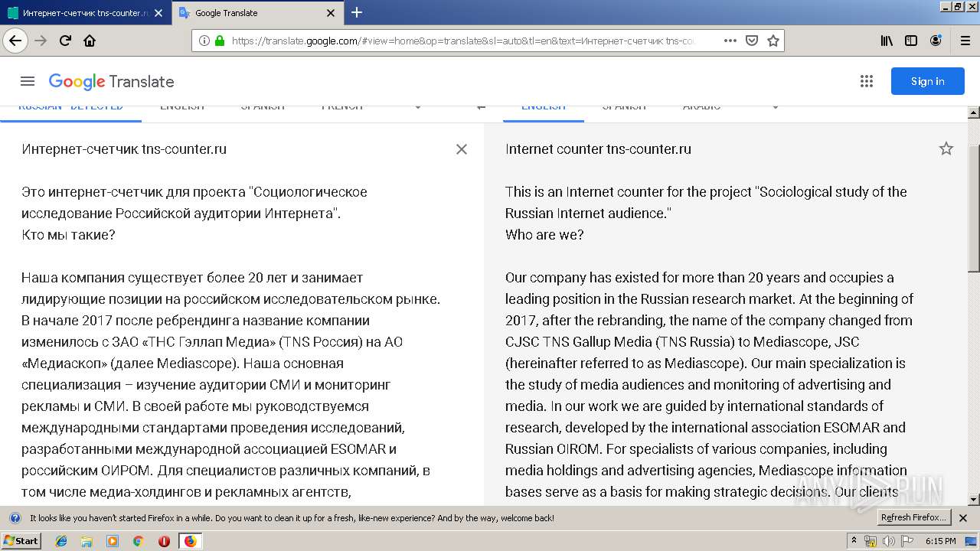Click the network icon in system tray
Viewport: 980px width, 551px height.
tap(871, 541)
